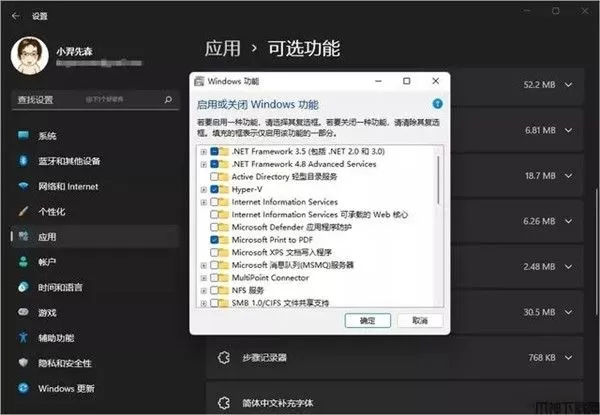This screenshot has height=415, width=600.
Task: Select 简体中文补充字体 feature row
Action: [395, 399]
